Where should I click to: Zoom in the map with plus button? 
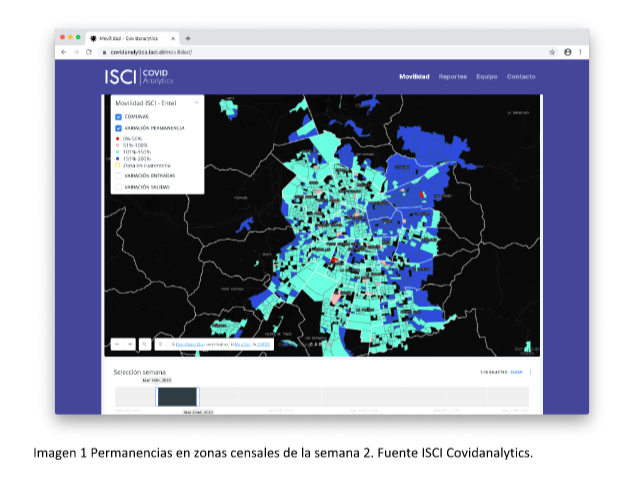pyautogui.click(x=130, y=344)
